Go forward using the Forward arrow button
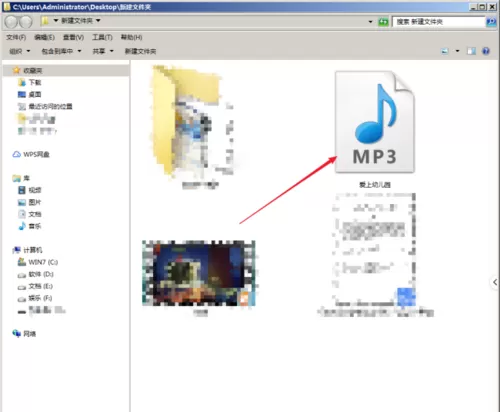Image resolution: width=500 pixels, height=412 pixels. (x=26, y=22)
